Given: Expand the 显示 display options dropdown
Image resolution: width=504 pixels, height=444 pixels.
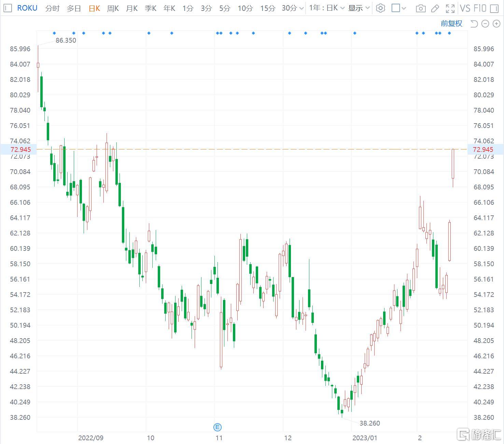Looking at the screenshot, I should 359,8.
